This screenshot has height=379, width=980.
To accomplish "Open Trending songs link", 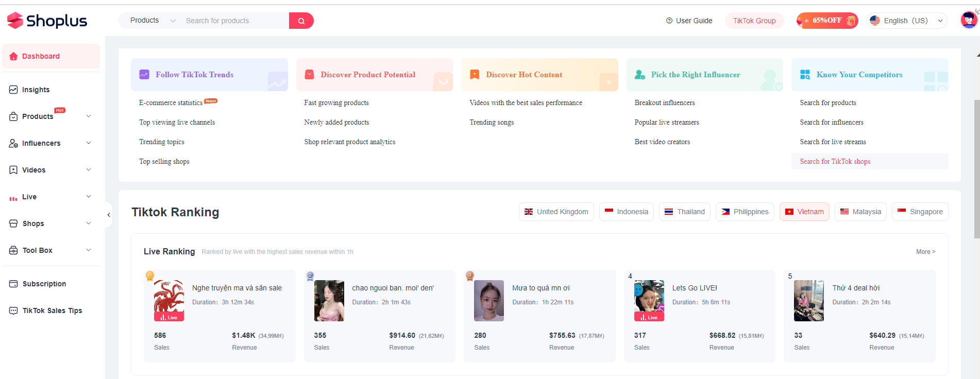I will click(492, 123).
